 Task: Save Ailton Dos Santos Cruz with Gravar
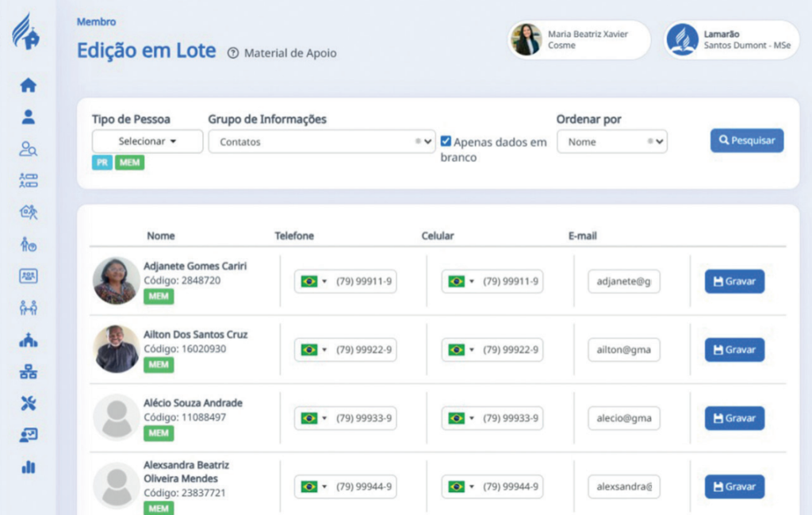(x=734, y=350)
